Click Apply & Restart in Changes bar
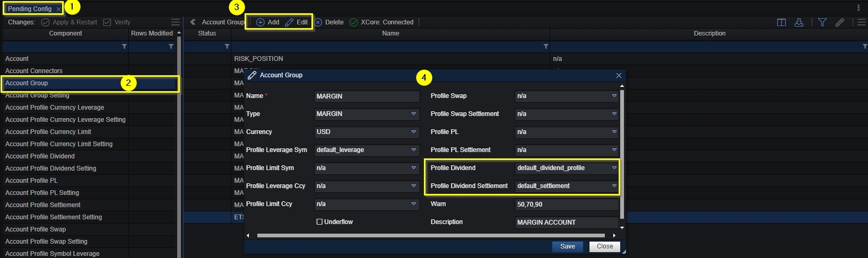868x258 pixels. 69,22
